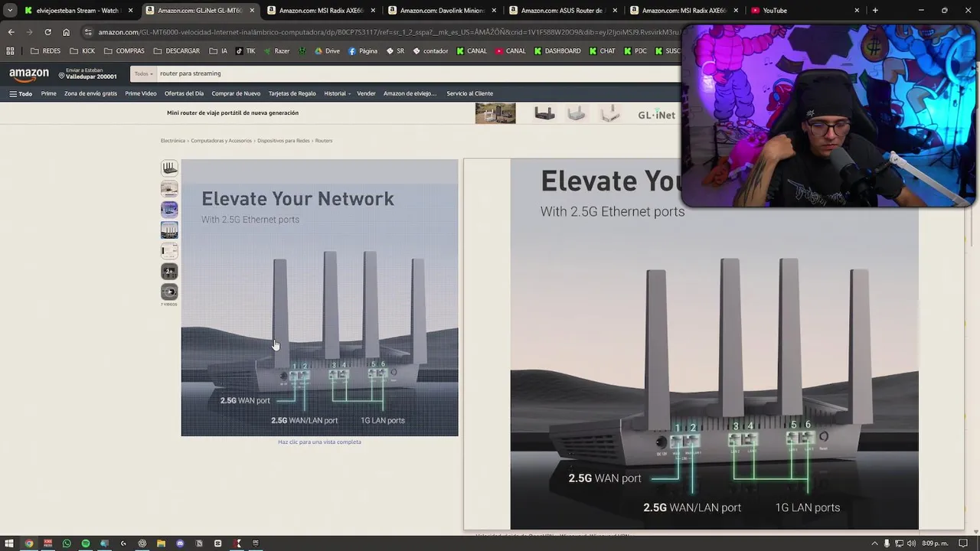
Task: Open the CHAT bookmark
Action: (603, 51)
